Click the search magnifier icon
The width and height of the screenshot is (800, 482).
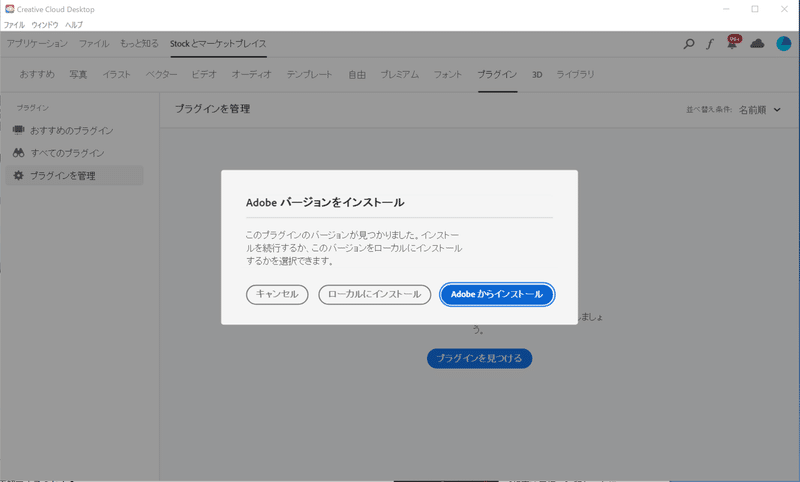(689, 44)
